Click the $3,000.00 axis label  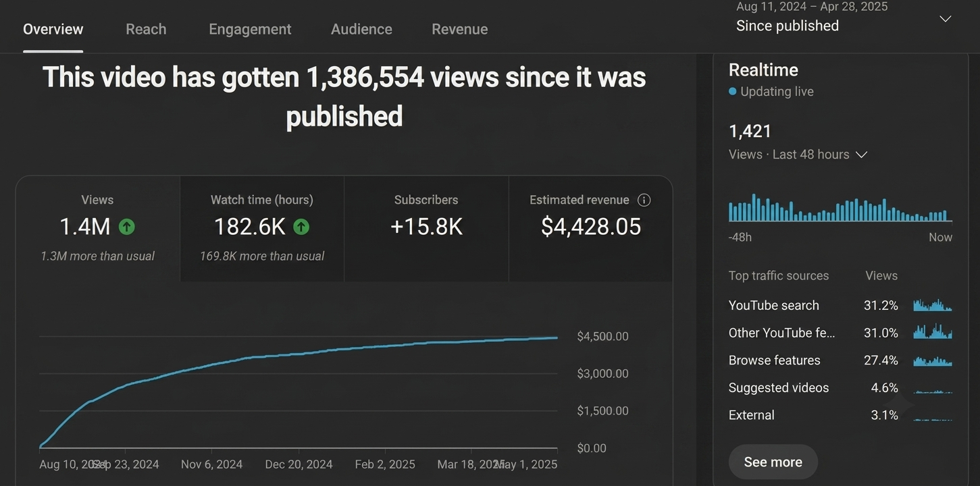point(602,373)
